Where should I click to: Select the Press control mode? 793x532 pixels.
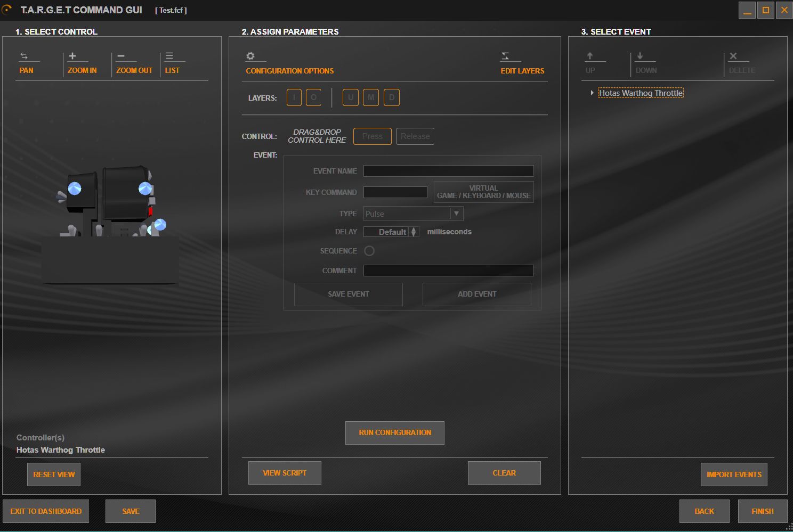point(373,136)
